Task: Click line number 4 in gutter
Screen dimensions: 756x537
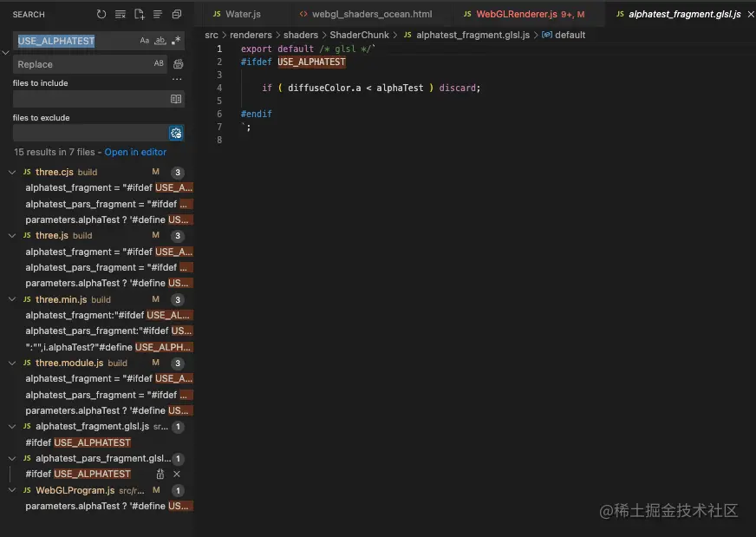Action: pos(219,88)
